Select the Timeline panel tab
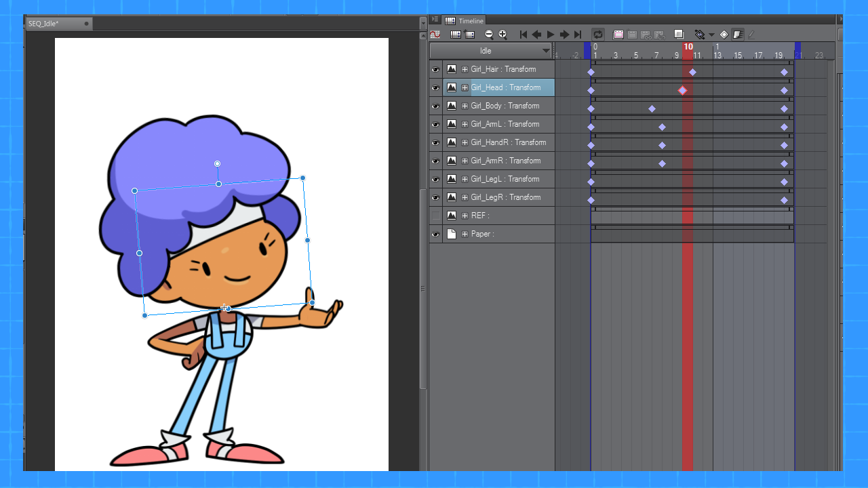 tap(465, 21)
